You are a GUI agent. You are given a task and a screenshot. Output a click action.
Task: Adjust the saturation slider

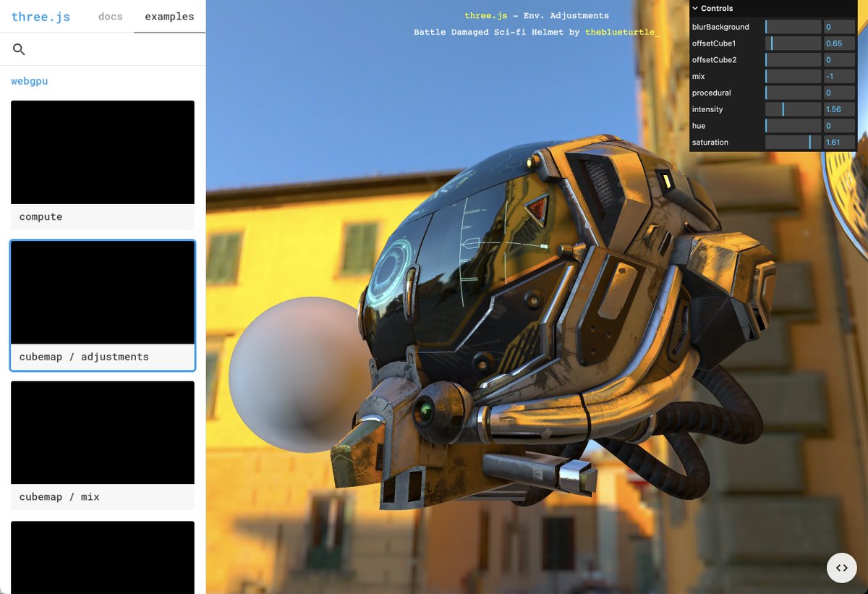point(793,142)
